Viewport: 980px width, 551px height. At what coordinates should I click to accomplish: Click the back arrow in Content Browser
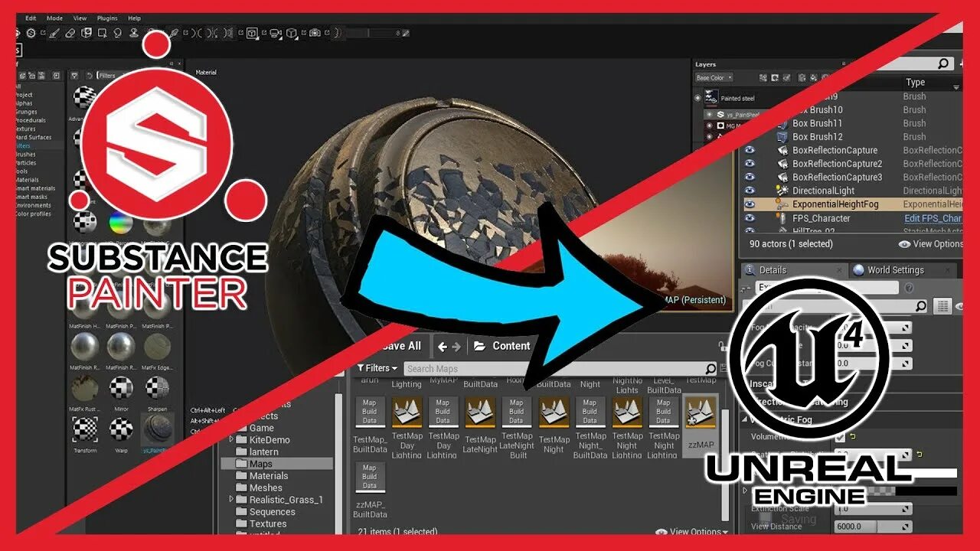coord(443,347)
